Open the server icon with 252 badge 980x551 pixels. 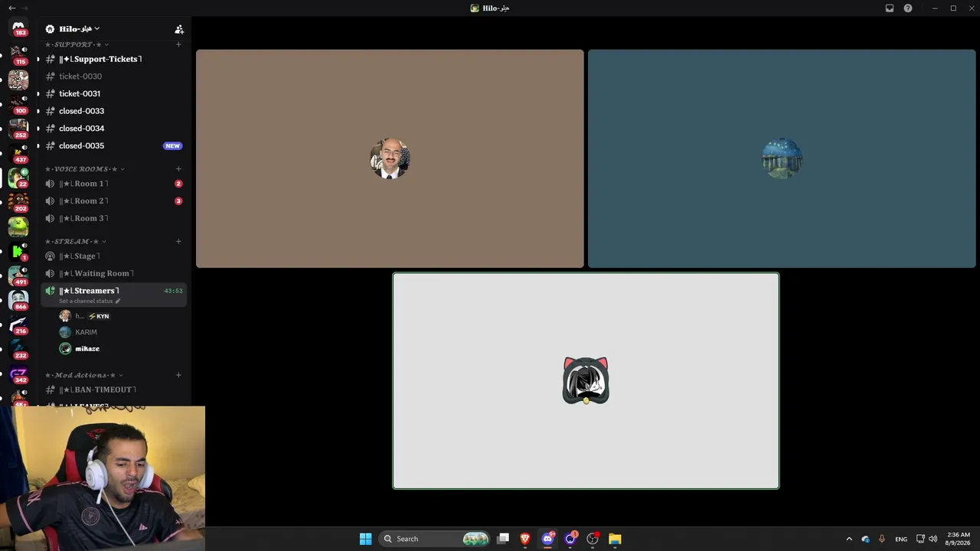18,129
